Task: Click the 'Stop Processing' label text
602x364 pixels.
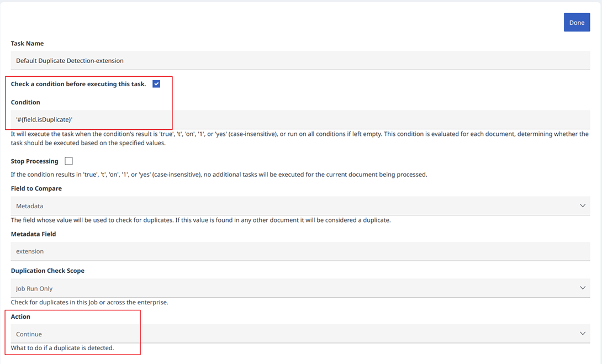Action: point(34,161)
